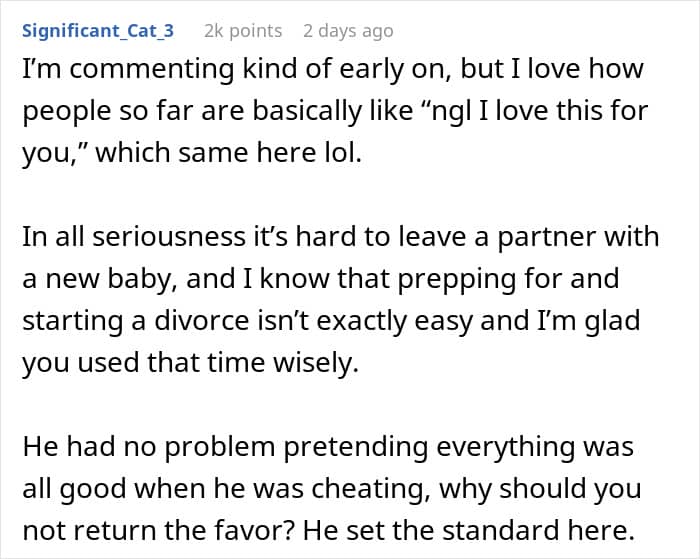Click the line starting 'I'm commenting kind of early'
The width and height of the screenshot is (700, 559).
pos(333,69)
